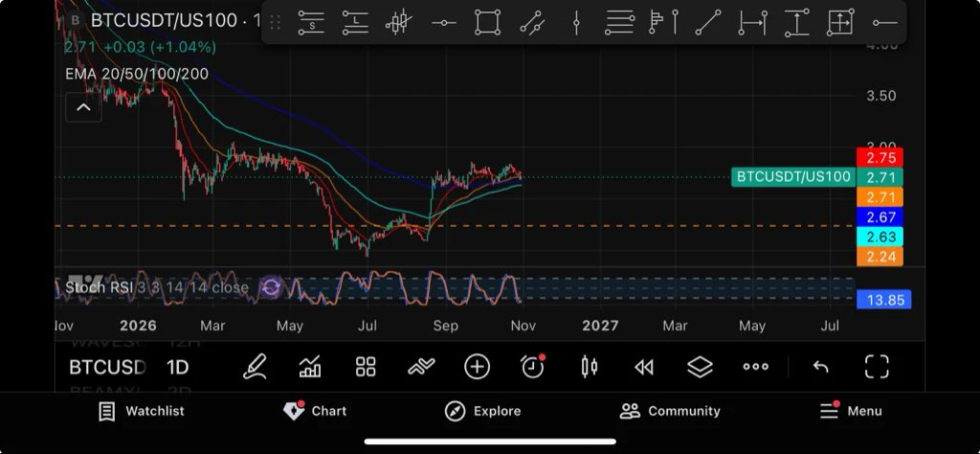Tap the 2026 label on the time axis
The image size is (980, 454).
[x=138, y=326]
